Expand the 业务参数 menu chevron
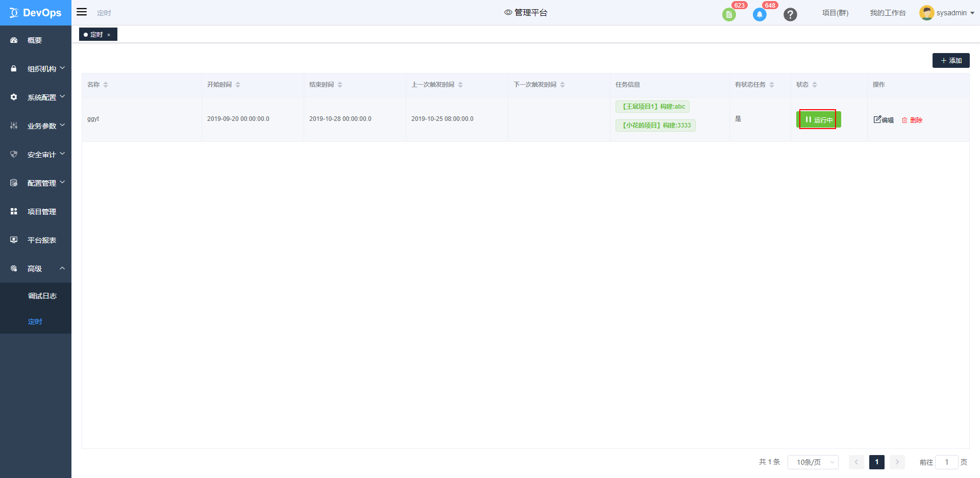This screenshot has height=478, width=980. click(62, 124)
